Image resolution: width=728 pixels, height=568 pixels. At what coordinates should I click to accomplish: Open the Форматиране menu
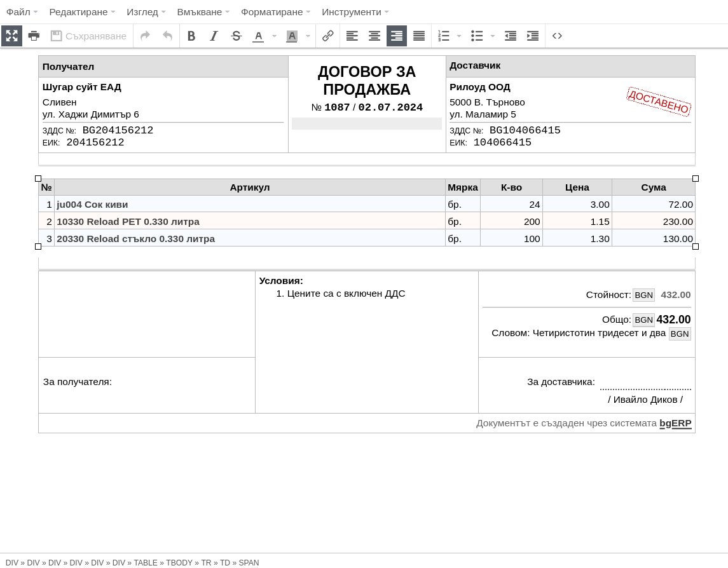pos(275,12)
